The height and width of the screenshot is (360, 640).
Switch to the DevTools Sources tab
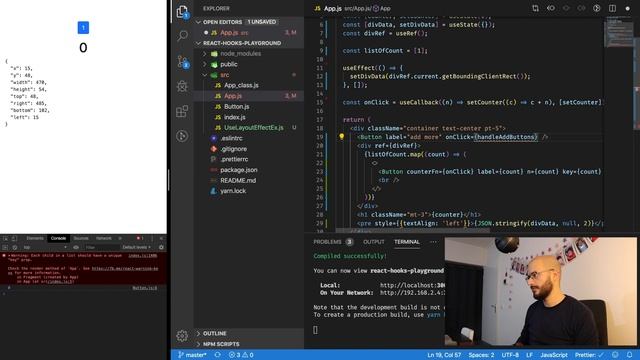pyautogui.click(x=81, y=238)
